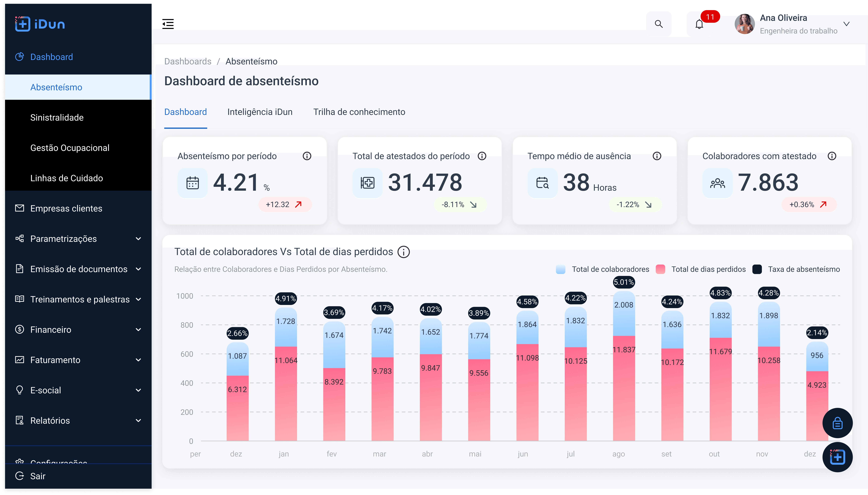Screen dimensions: 868x495
Task: Toggle Taxa de absenteísmo legend swatch
Action: coord(757,269)
